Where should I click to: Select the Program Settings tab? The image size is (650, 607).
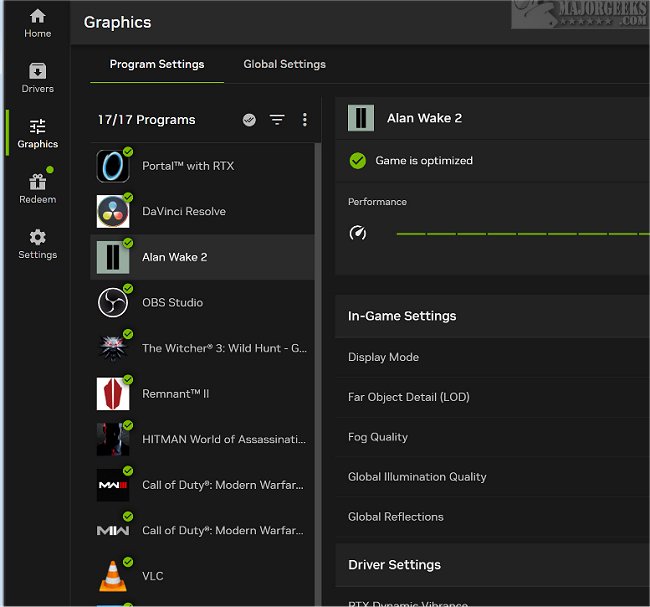tap(157, 64)
